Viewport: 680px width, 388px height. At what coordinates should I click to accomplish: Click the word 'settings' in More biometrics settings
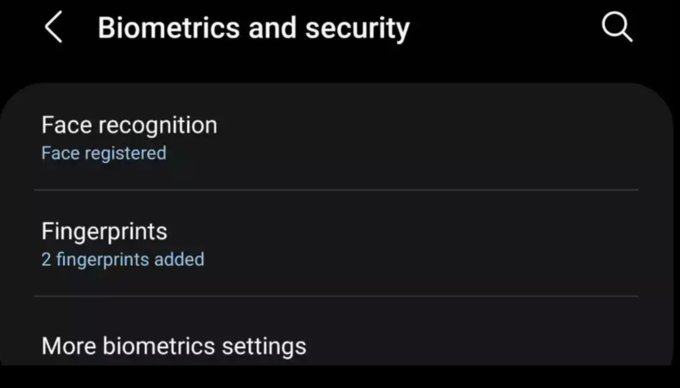pyautogui.click(x=264, y=346)
